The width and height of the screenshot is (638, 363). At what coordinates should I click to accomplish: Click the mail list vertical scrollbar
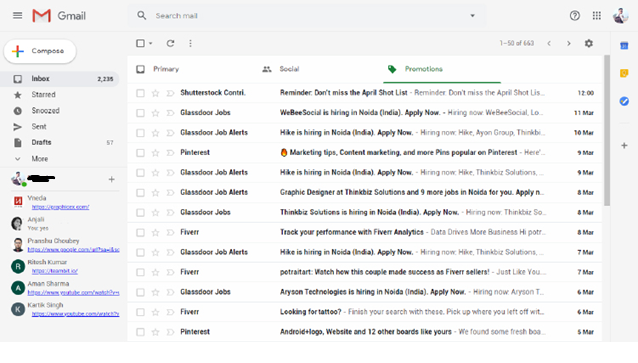(x=607, y=131)
